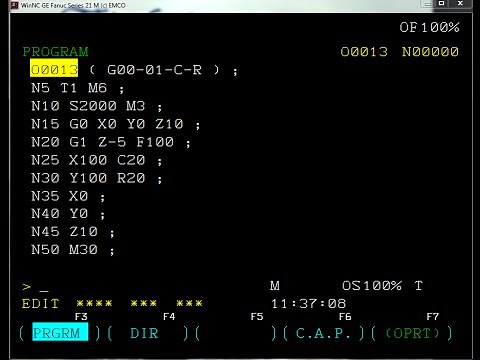The width and height of the screenshot is (480, 360).
Task: Click the N00000 sequence indicator
Action: point(430,52)
